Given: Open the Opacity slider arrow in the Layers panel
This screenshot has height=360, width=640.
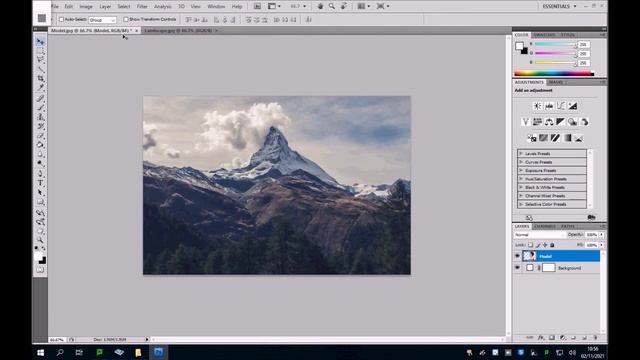Looking at the screenshot, I should [602, 235].
